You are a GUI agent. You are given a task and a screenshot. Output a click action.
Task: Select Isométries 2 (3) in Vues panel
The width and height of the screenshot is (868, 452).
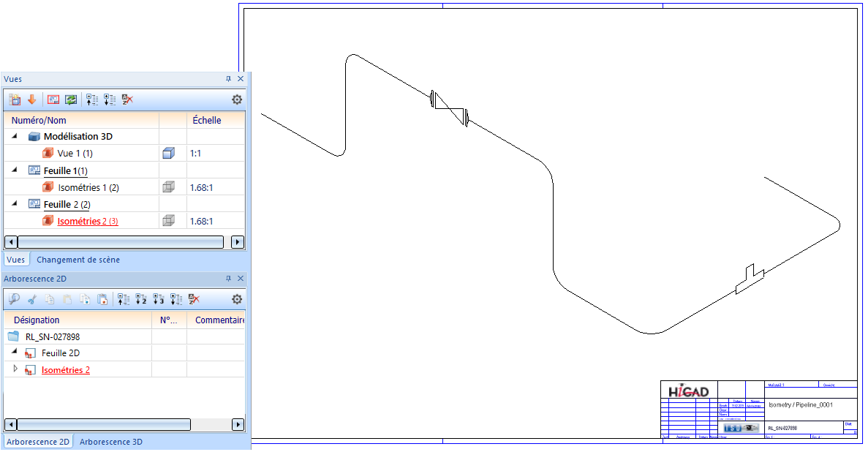tap(88, 222)
